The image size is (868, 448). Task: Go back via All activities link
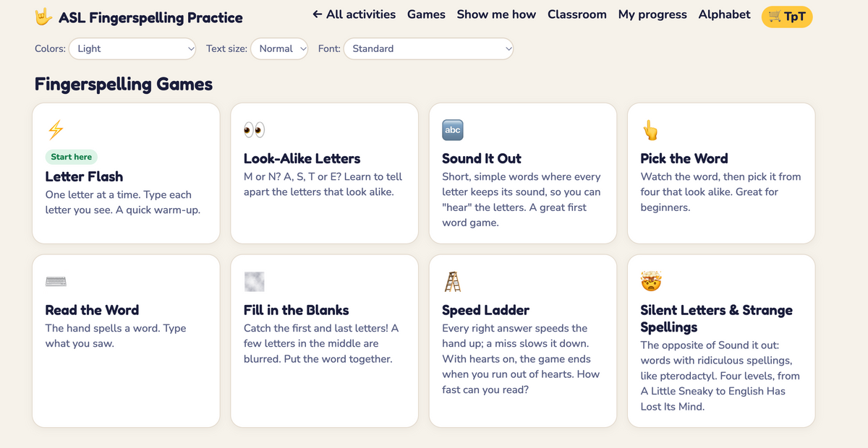[354, 14]
